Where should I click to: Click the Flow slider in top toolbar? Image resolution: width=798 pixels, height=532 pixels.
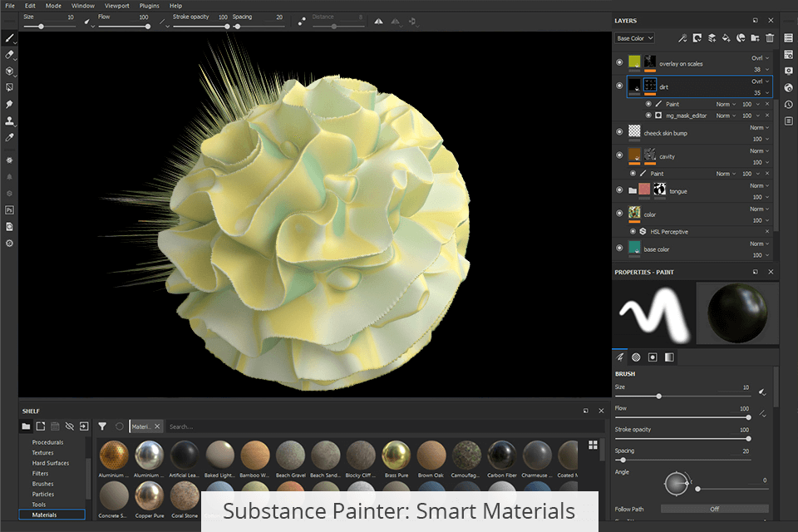pyautogui.click(x=124, y=27)
